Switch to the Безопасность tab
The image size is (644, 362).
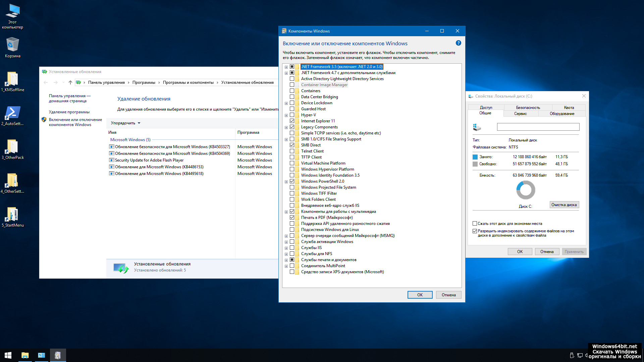coord(528,108)
